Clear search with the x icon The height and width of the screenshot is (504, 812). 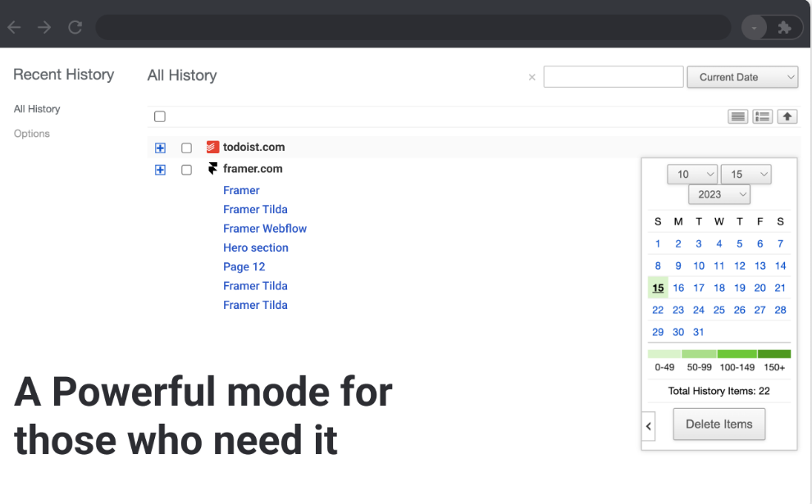click(x=531, y=77)
